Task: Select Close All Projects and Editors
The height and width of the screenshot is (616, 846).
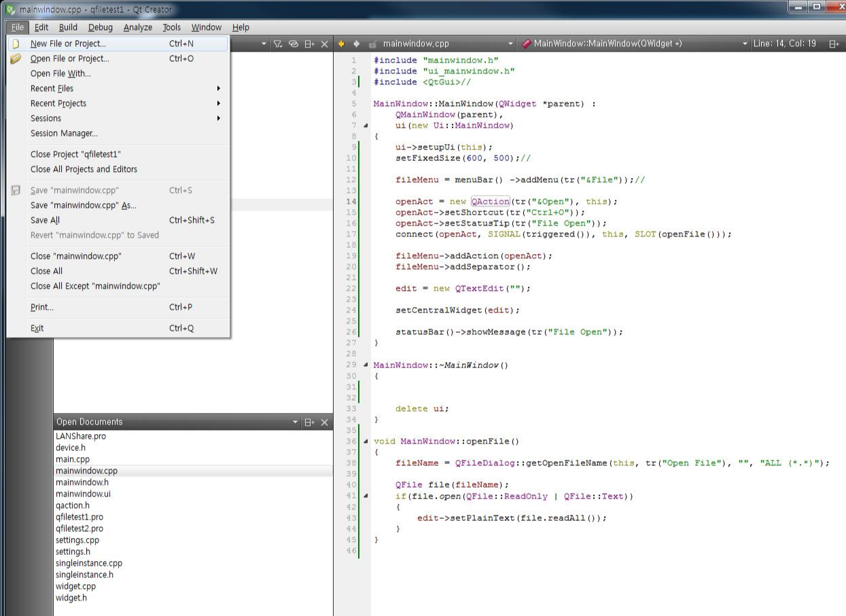Action: pyautogui.click(x=118, y=169)
